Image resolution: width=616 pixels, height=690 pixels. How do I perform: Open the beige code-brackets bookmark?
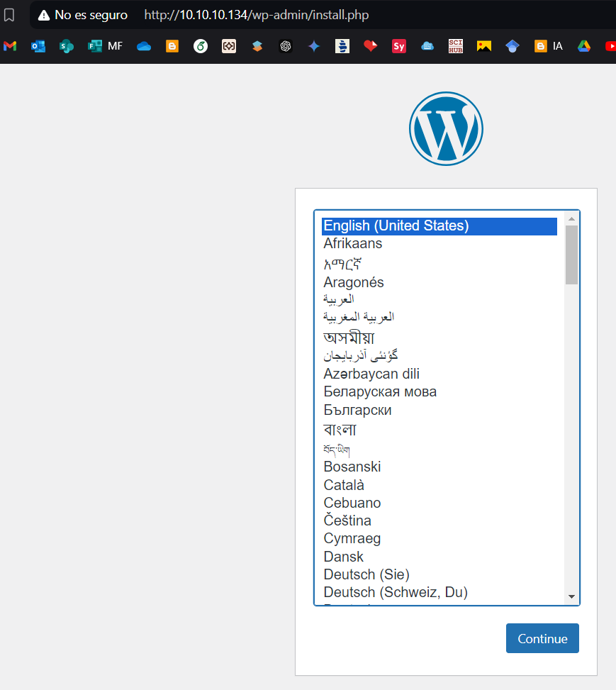(x=229, y=46)
